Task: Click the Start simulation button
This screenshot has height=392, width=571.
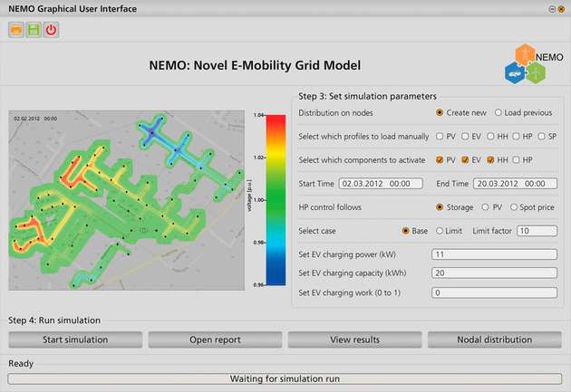Action: coord(75,339)
